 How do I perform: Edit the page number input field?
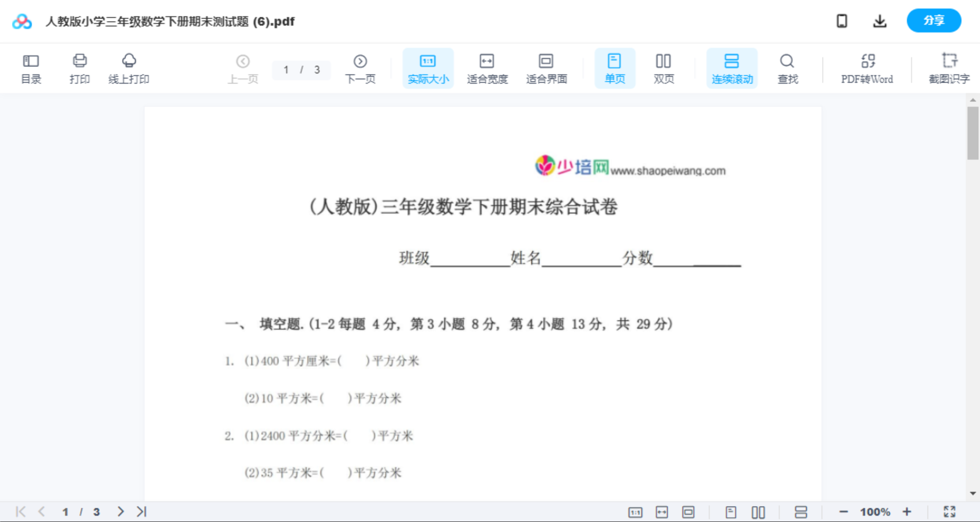[286, 69]
